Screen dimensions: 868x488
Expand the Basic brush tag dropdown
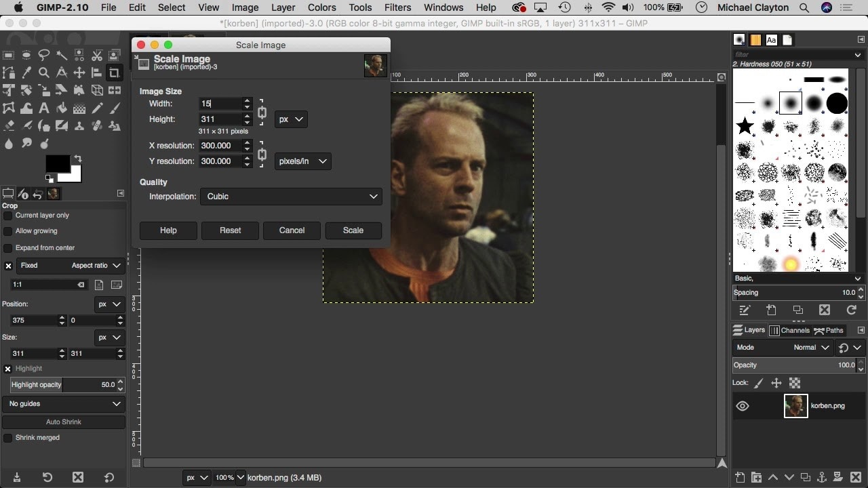click(797, 279)
